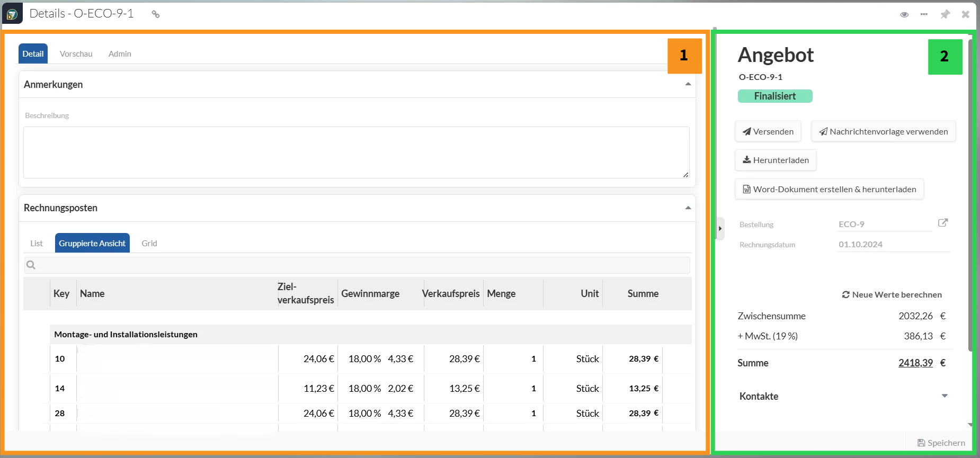Open the three-dot more options menu
The image size is (980, 458).
coord(924,14)
